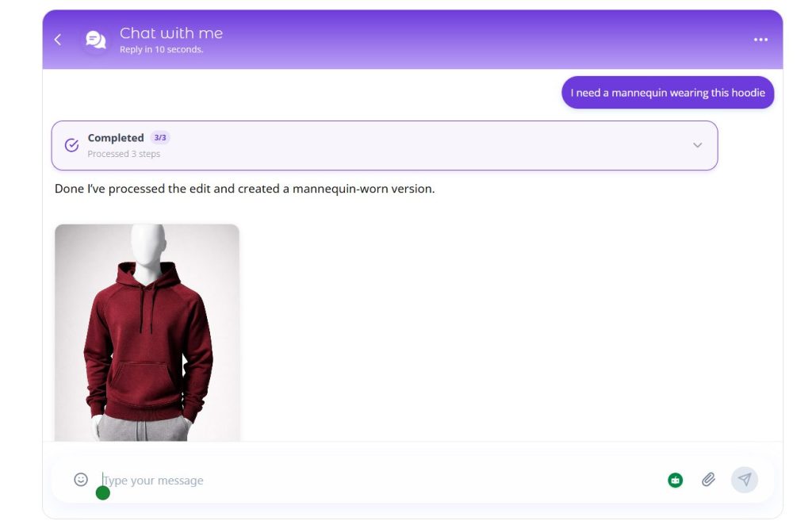The image size is (812, 521).
Task: Expand the Completed steps panel chevron
Action: pyautogui.click(x=698, y=145)
